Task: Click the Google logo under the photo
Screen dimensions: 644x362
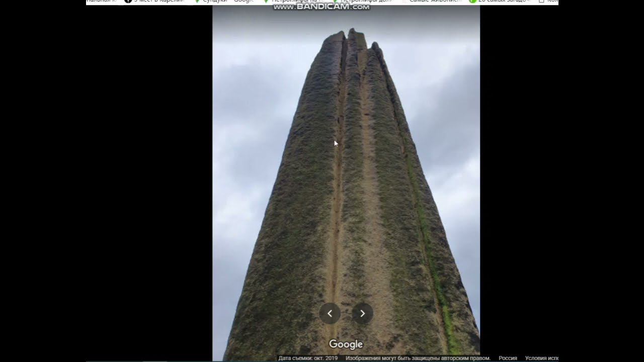Action: tap(346, 344)
